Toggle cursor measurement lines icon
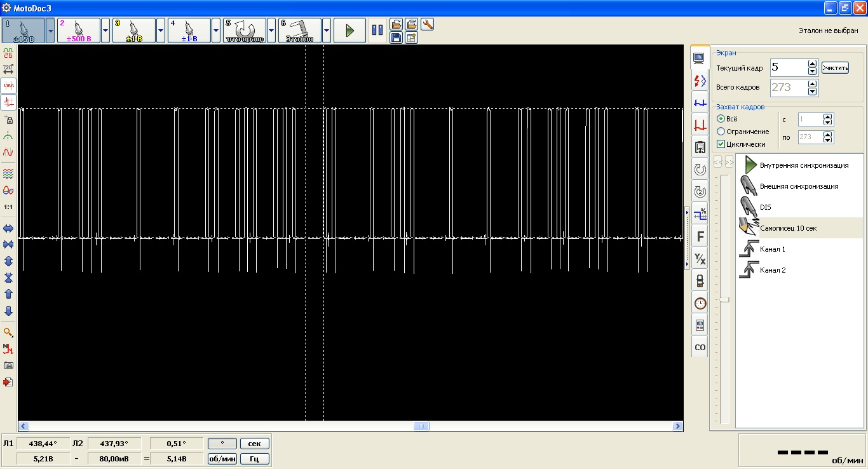The height and width of the screenshot is (469, 868). [x=8, y=102]
